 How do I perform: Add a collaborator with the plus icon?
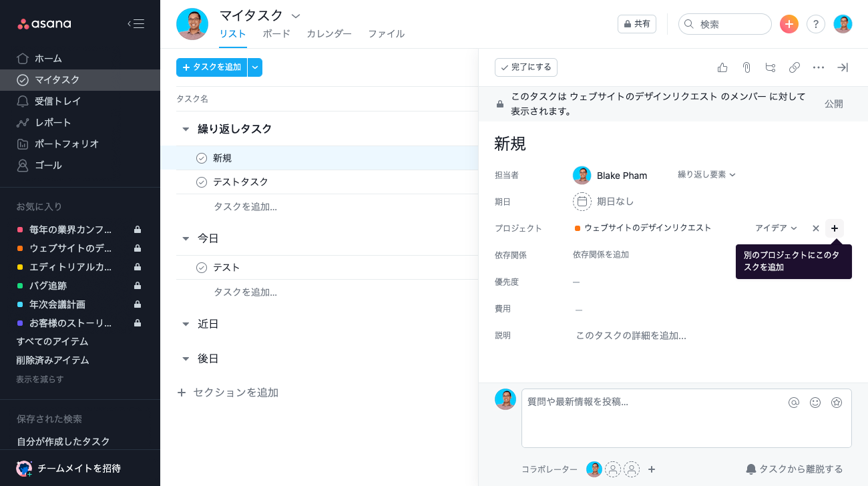(652, 469)
